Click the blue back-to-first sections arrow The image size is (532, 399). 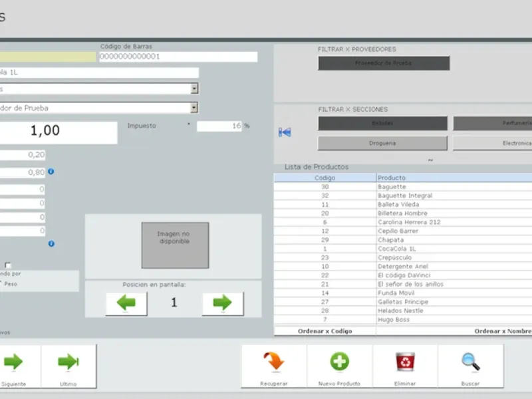pyautogui.click(x=285, y=132)
